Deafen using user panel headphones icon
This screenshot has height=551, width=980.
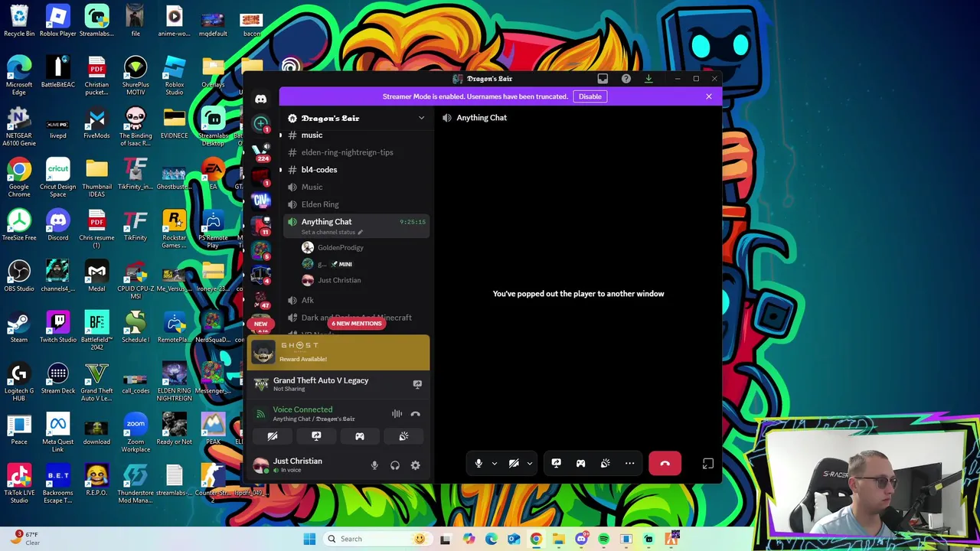tap(395, 465)
